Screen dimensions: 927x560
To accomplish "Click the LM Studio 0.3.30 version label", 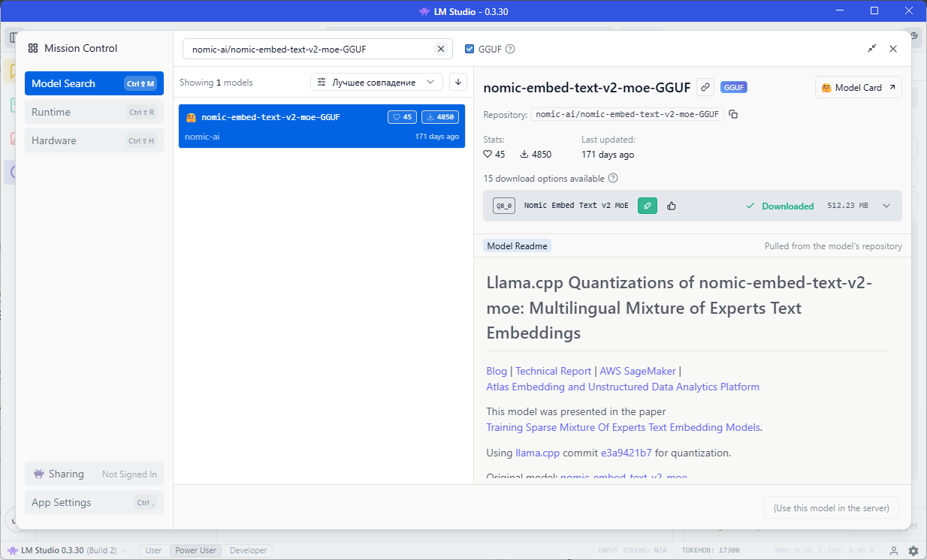I will click(x=53, y=550).
